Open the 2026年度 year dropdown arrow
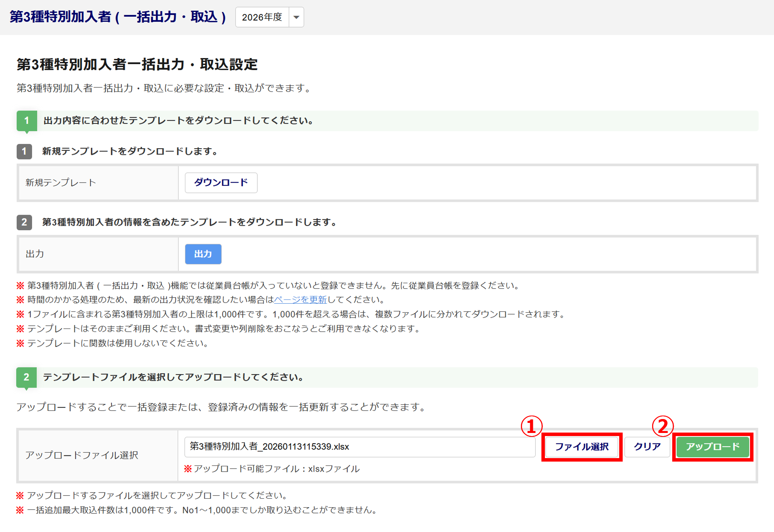The height and width of the screenshot is (532, 774). (296, 17)
